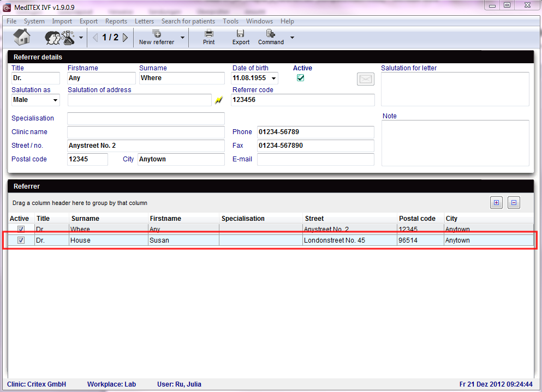Select Londonstreet No. 45 cell
This screenshot has width=542, height=392.
click(350, 240)
